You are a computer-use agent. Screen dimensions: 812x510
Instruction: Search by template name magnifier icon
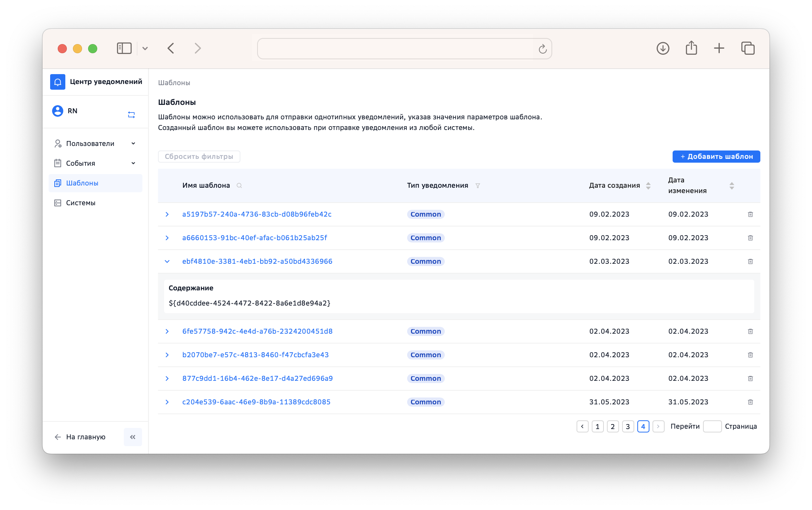pyautogui.click(x=239, y=185)
